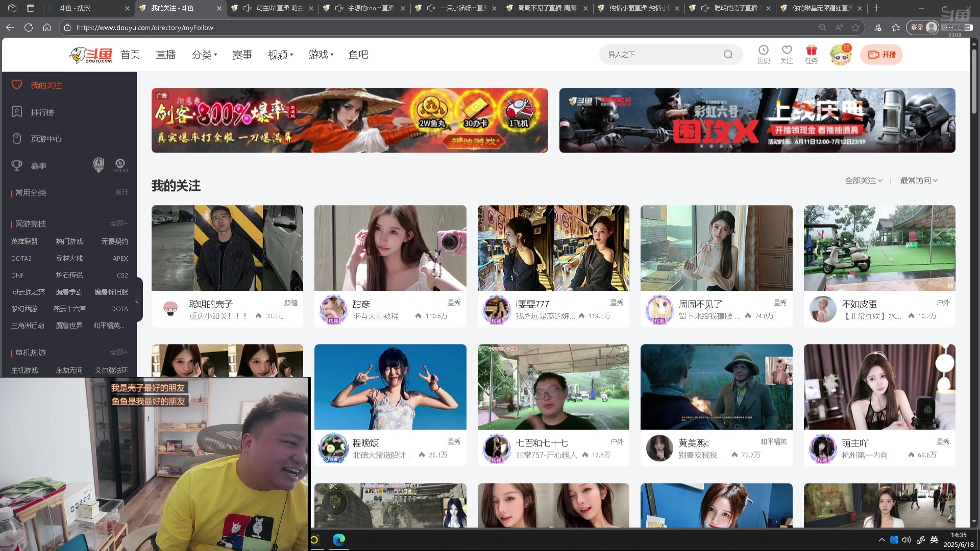
Task: Add page to favorites star icon
Action: coord(856,28)
